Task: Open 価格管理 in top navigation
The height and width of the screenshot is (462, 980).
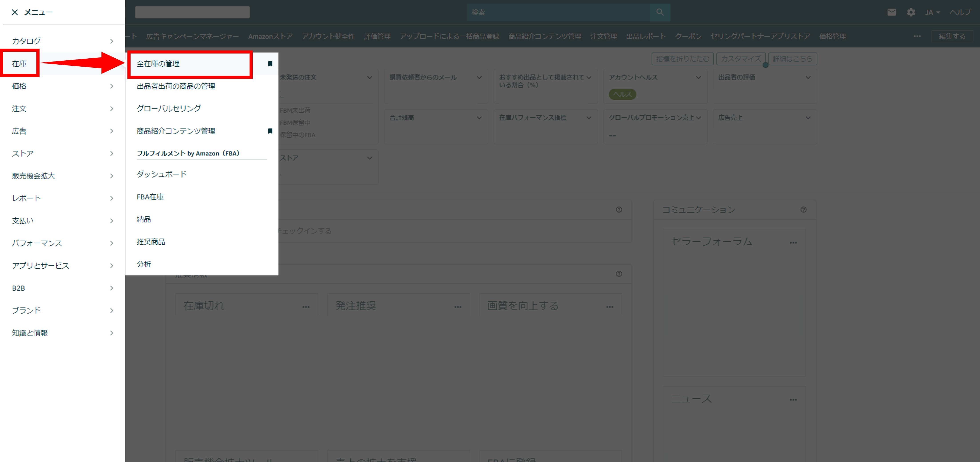Action: (832, 36)
